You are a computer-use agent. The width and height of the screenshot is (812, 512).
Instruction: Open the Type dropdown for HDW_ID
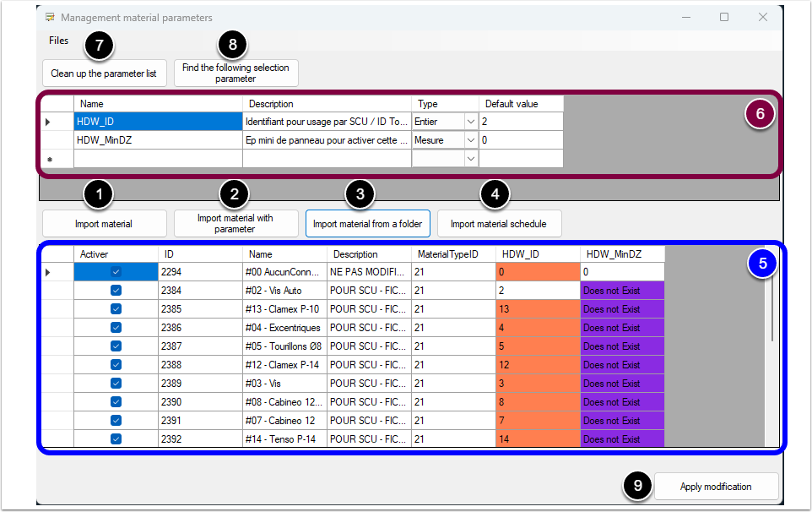pos(470,122)
